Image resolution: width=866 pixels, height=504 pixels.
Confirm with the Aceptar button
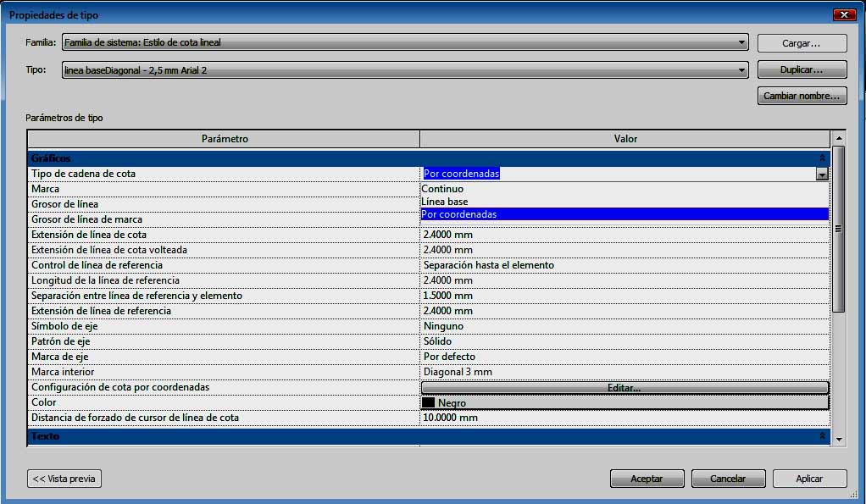(x=647, y=479)
